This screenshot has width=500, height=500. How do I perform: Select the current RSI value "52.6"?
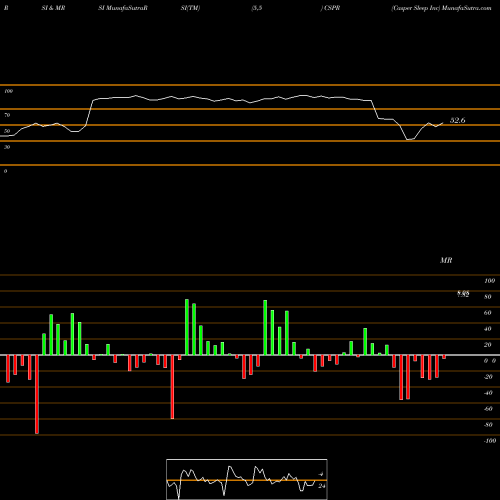(458, 120)
